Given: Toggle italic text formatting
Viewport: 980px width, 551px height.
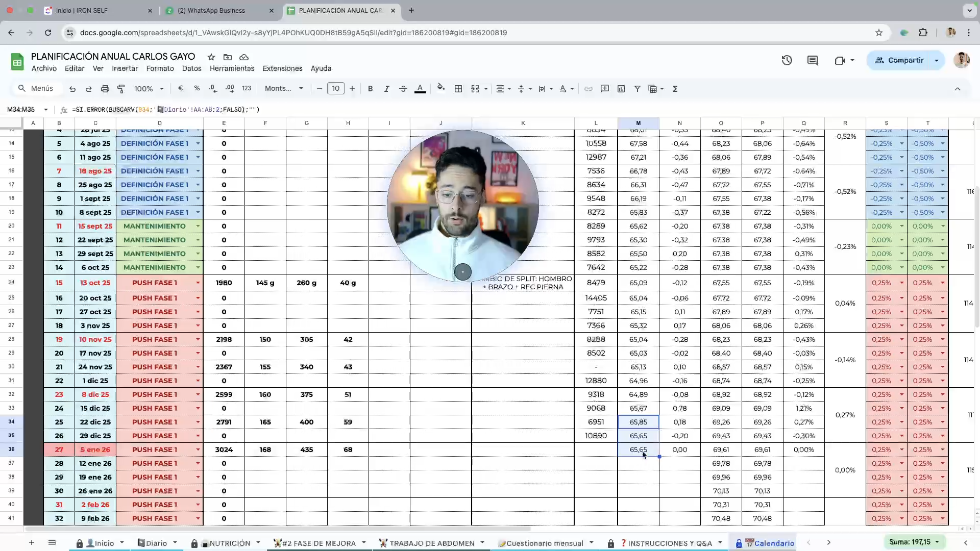Looking at the screenshot, I should coord(386,89).
